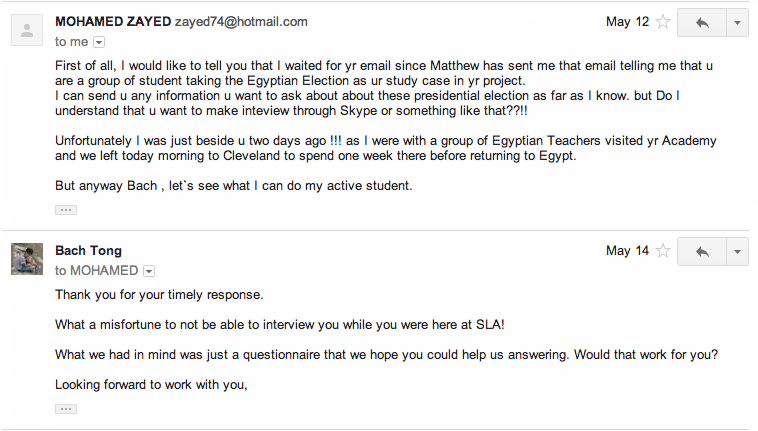
Task: Show details arrow next to "to me"
Action: [98, 42]
